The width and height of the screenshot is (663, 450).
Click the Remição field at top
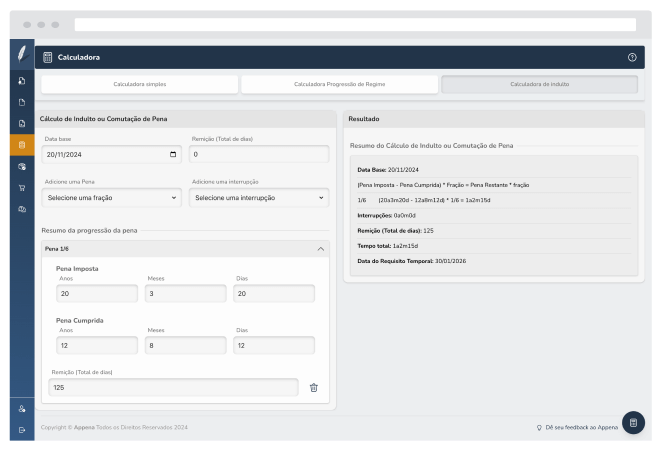259,154
